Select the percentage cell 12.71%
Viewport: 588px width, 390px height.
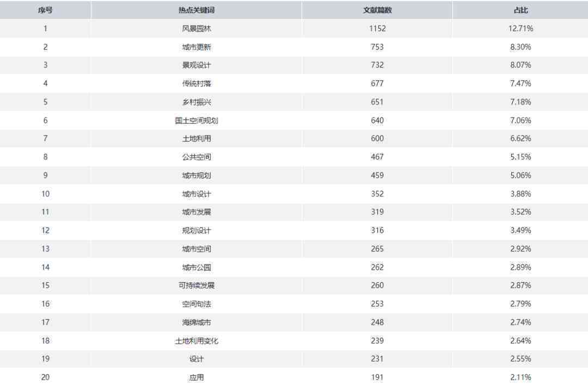pyautogui.click(x=520, y=28)
